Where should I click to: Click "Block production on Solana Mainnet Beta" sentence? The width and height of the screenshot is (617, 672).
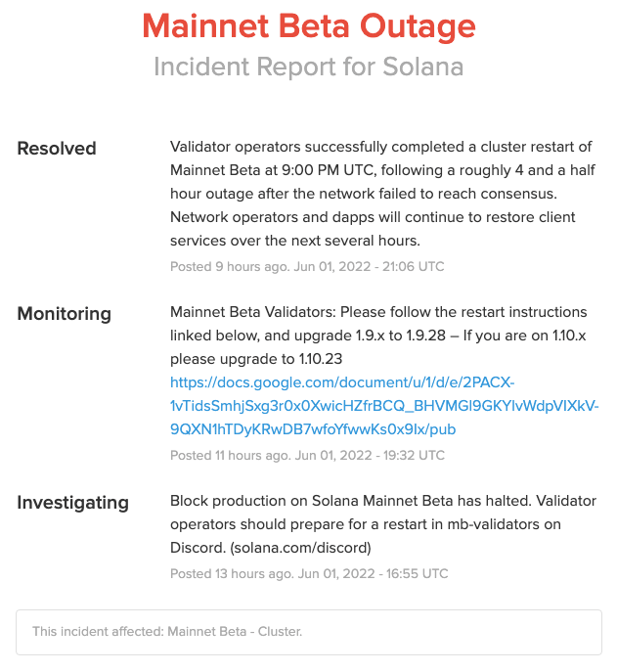pos(313,501)
